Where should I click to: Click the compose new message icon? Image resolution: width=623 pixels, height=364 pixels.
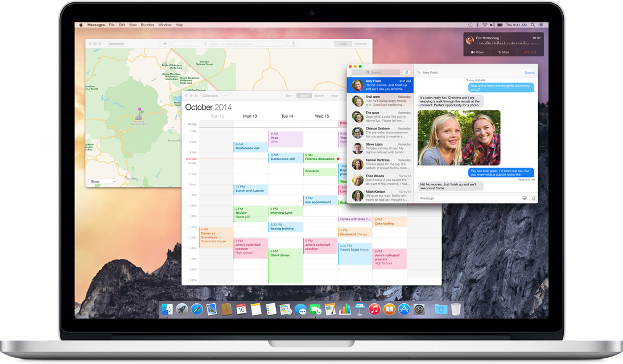point(406,72)
